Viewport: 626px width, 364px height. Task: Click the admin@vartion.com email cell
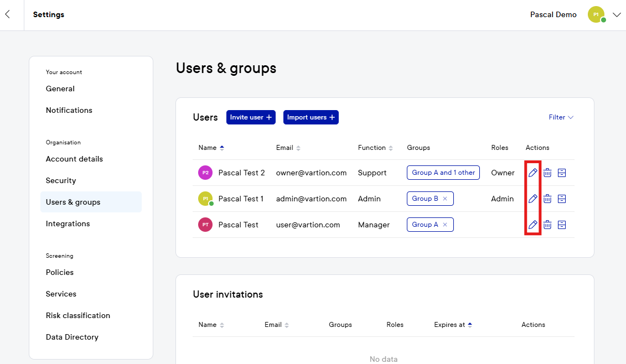[312, 199]
